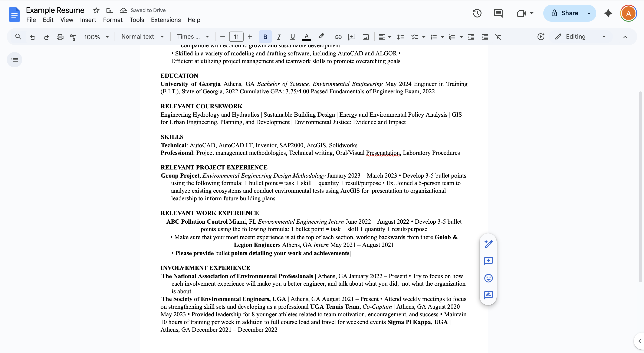Open the Normal text style dropdown
Image resolution: width=644 pixels, height=353 pixels.
click(x=142, y=37)
